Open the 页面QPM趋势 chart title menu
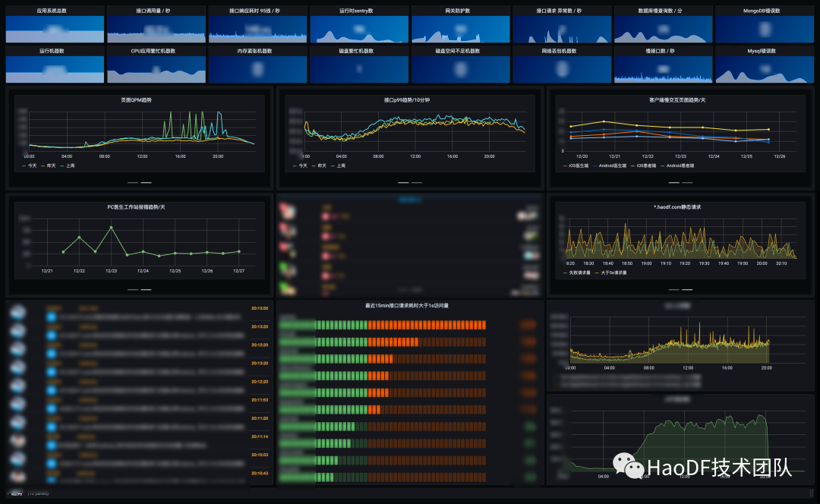 click(x=136, y=100)
